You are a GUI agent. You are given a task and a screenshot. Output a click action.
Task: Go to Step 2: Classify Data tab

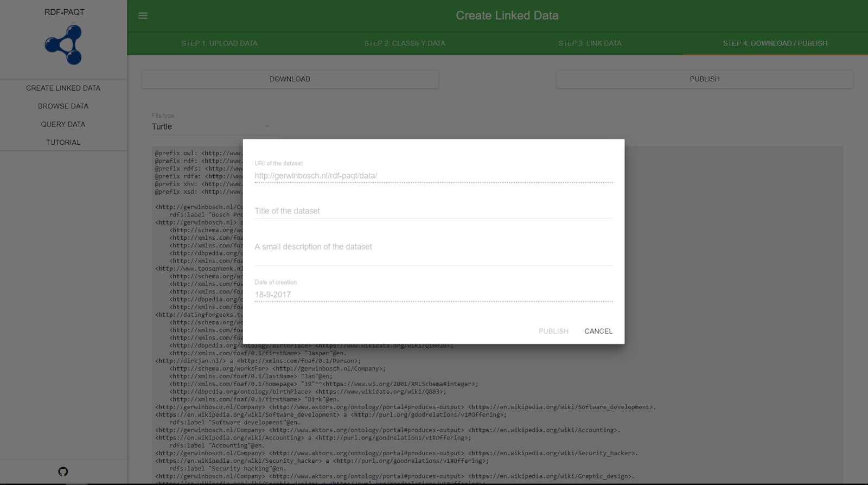[x=405, y=43]
